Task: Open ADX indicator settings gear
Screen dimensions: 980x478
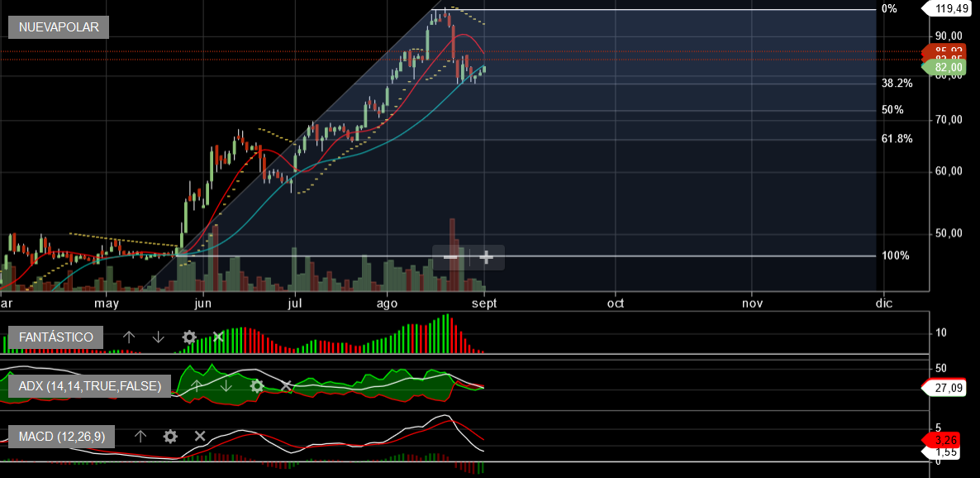Action: pyautogui.click(x=257, y=385)
